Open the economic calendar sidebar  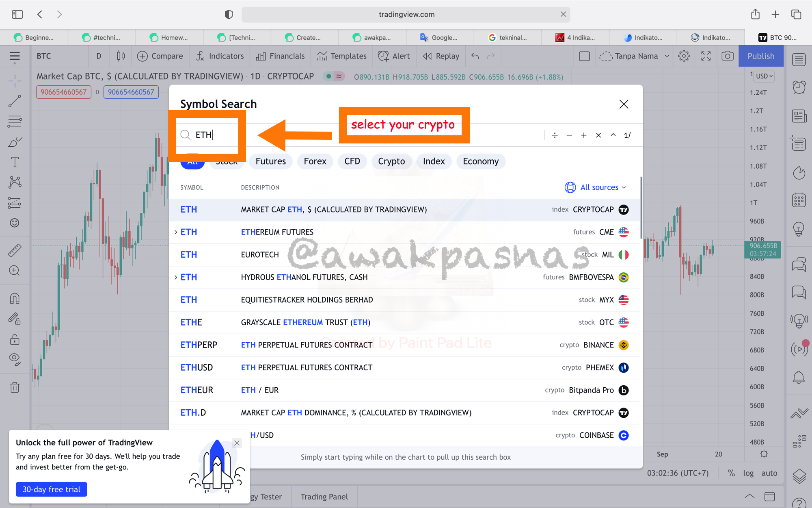(799, 200)
